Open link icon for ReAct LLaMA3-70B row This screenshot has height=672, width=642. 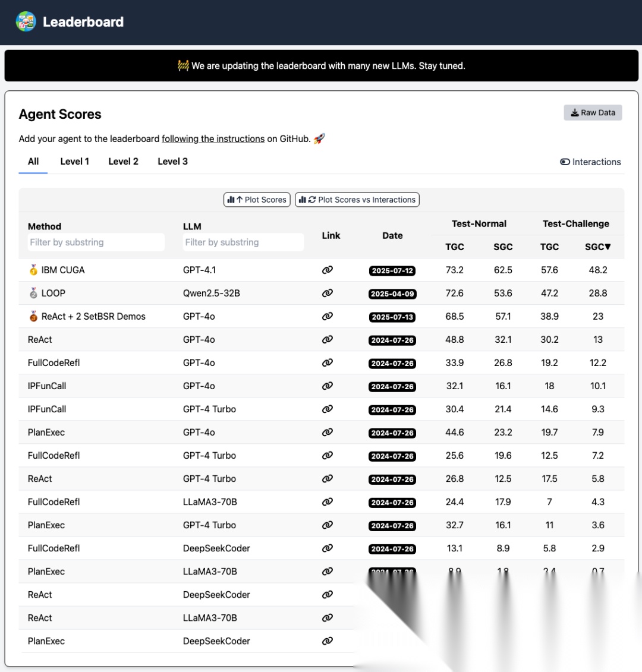[327, 617]
